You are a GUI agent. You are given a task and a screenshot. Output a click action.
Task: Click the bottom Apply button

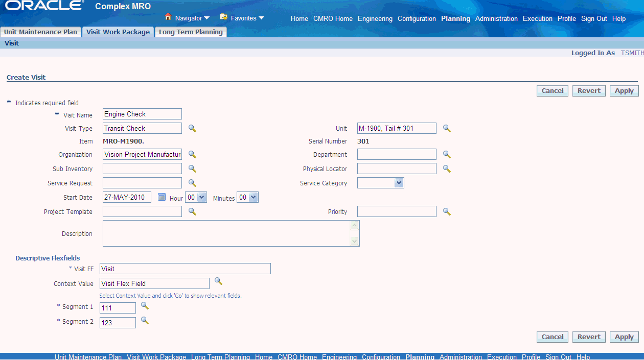(x=624, y=337)
